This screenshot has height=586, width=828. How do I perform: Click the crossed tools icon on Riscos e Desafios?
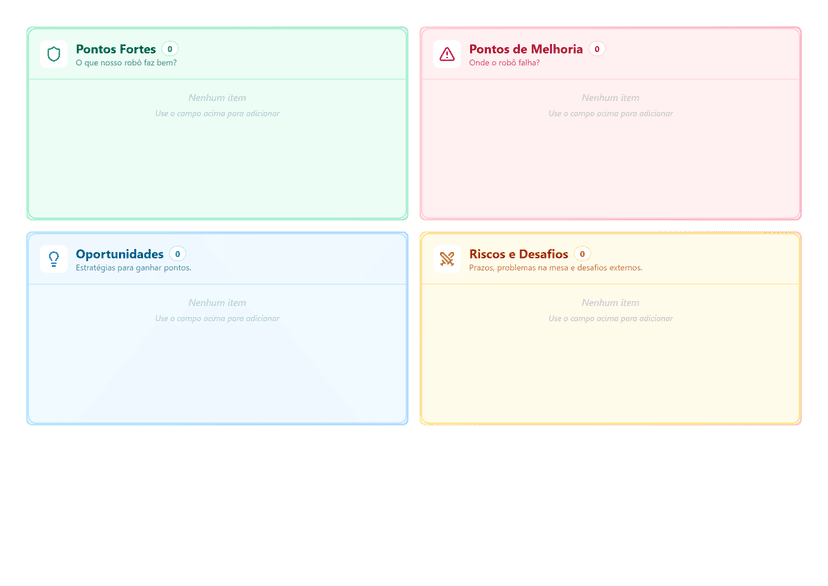(x=446, y=259)
